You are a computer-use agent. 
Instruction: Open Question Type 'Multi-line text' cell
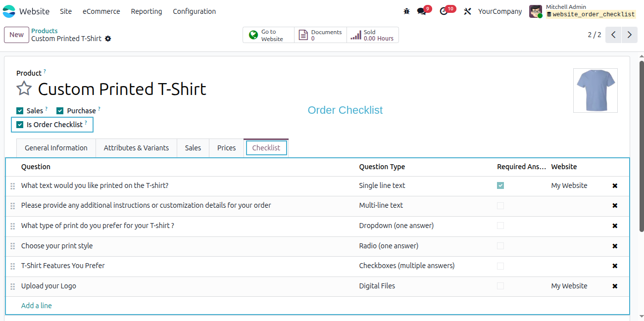click(x=381, y=205)
